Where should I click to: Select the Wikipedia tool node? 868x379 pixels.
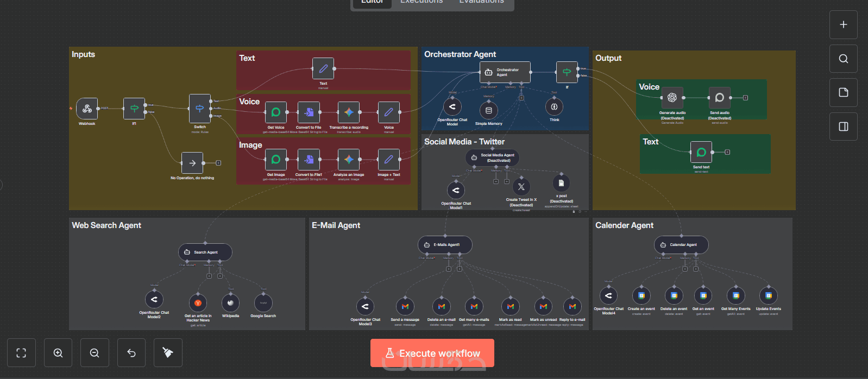[231, 303]
